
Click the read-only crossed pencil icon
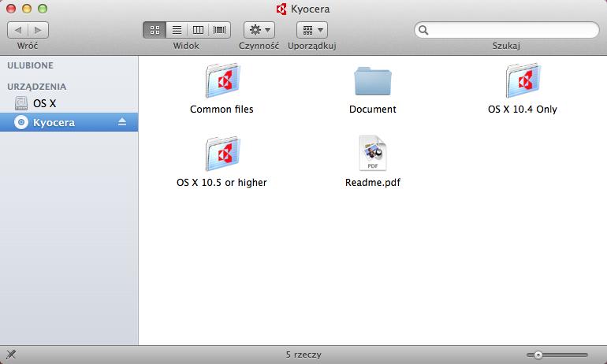point(11,355)
